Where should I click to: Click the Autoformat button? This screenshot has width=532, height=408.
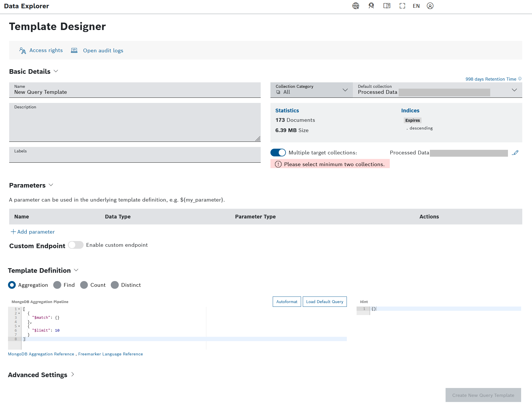pos(286,302)
